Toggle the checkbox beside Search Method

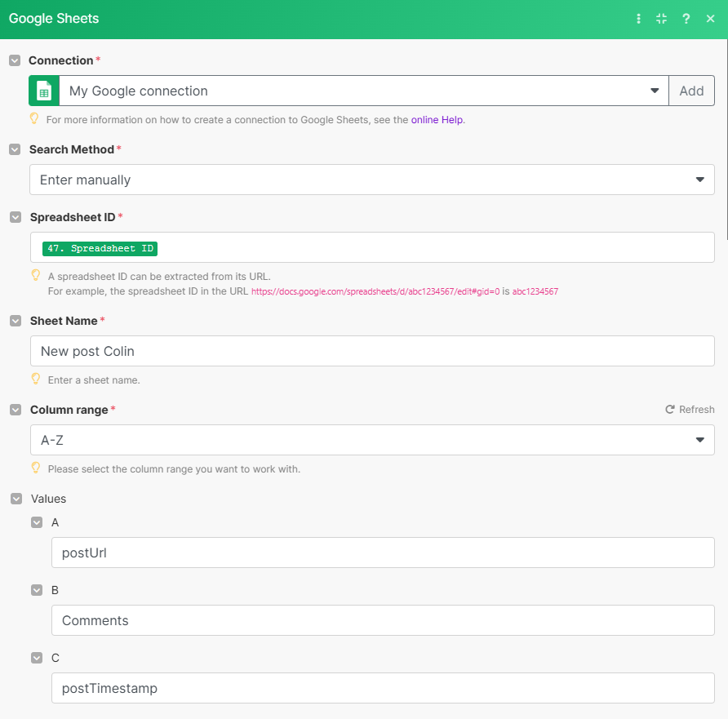(x=15, y=149)
